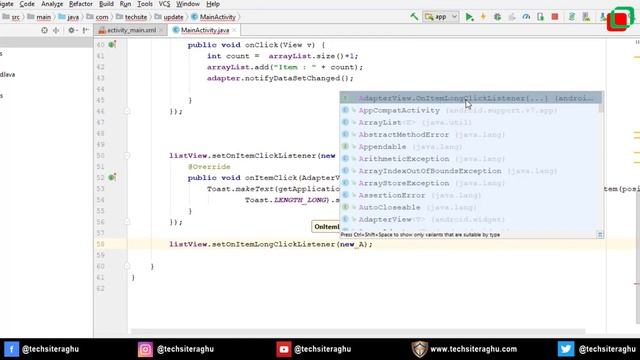
Task: Close the MainActivity.java tab
Action: coord(234,30)
